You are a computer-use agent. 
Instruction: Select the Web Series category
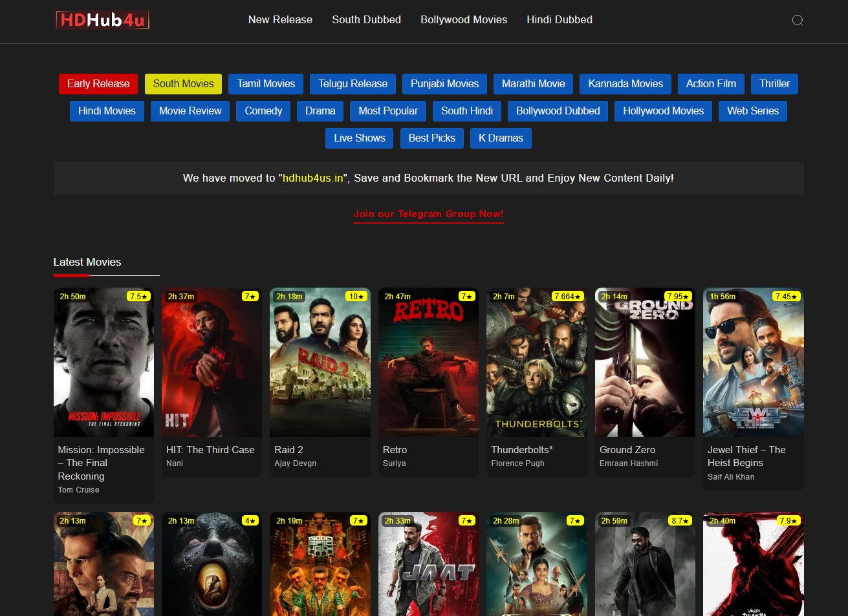tap(753, 111)
